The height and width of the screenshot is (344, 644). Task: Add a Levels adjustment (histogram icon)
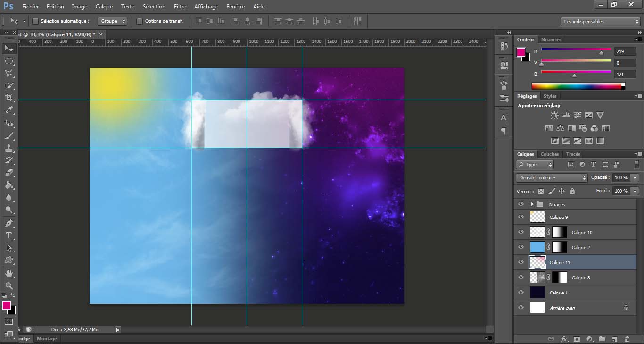(566, 115)
